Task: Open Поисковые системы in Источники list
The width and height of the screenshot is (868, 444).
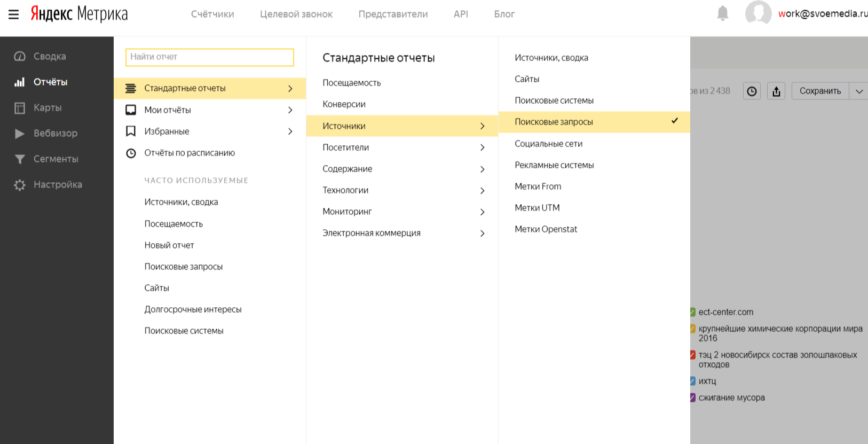Action: [554, 100]
